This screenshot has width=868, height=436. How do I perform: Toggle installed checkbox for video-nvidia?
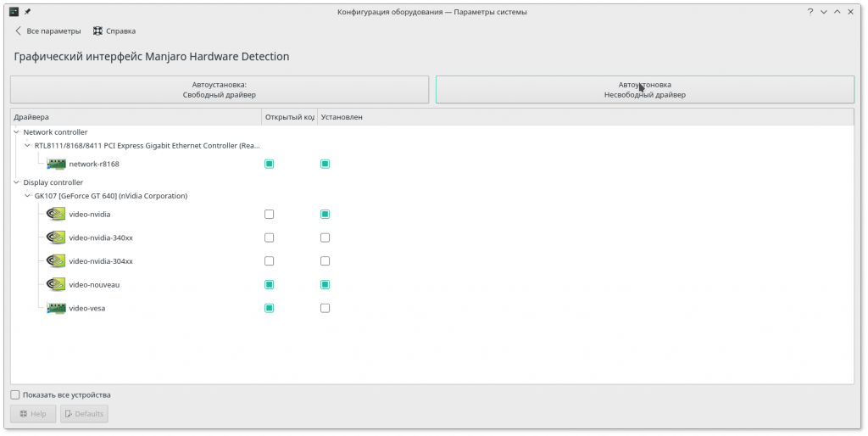[325, 214]
